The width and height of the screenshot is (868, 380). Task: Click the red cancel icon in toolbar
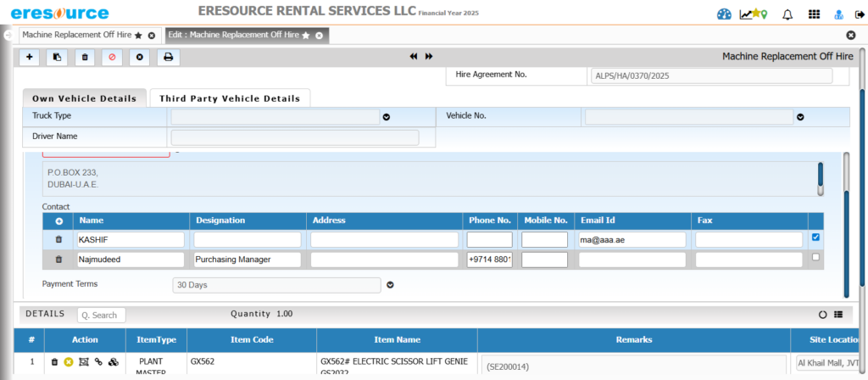point(111,57)
